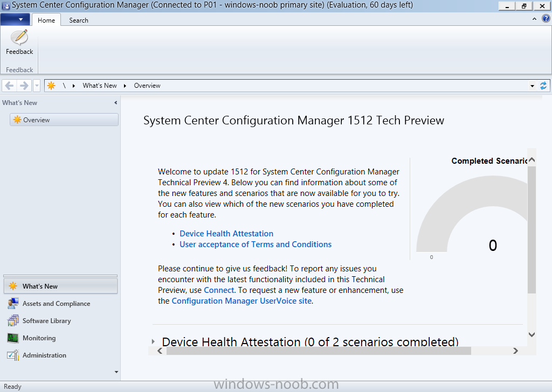The width and height of the screenshot is (552, 392).
Task: Go back with the left arrow button
Action: point(10,86)
